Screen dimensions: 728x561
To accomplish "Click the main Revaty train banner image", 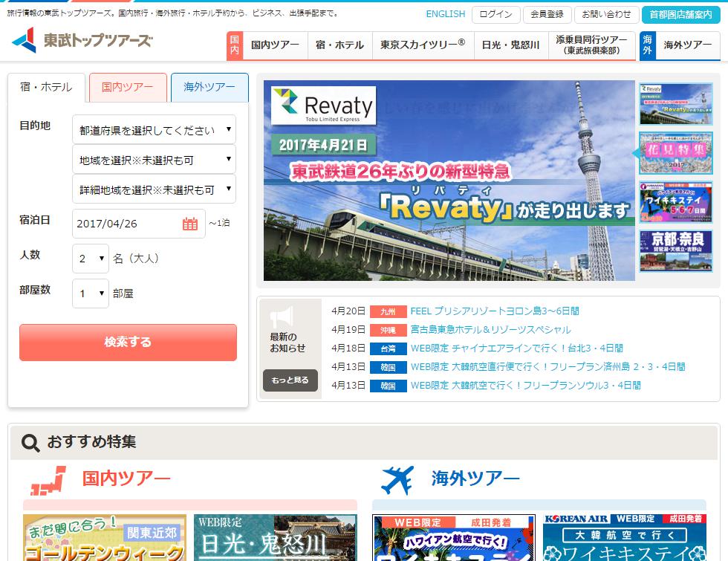I will (449, 181).
